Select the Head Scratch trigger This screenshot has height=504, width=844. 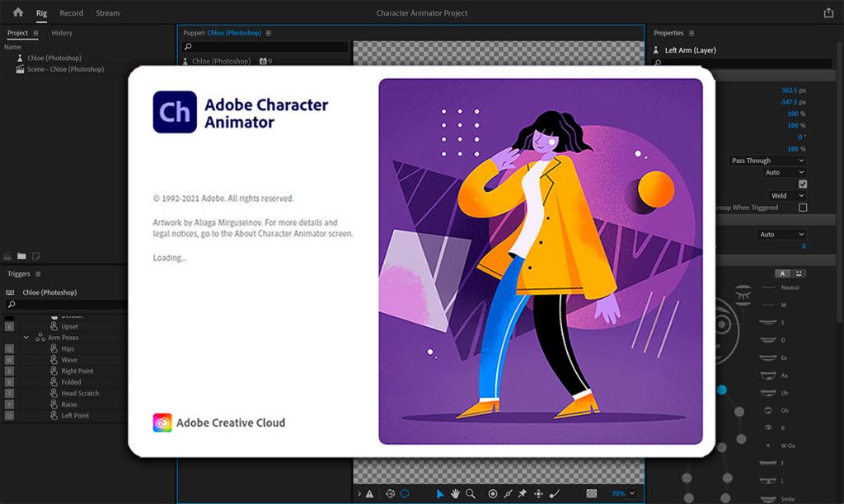click(80, 393)
